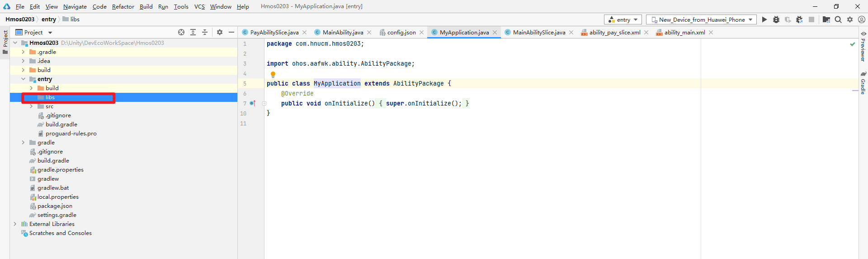The image size is (868, 259).
Task: Toggle the Previewer side panel
Action: 863,47
